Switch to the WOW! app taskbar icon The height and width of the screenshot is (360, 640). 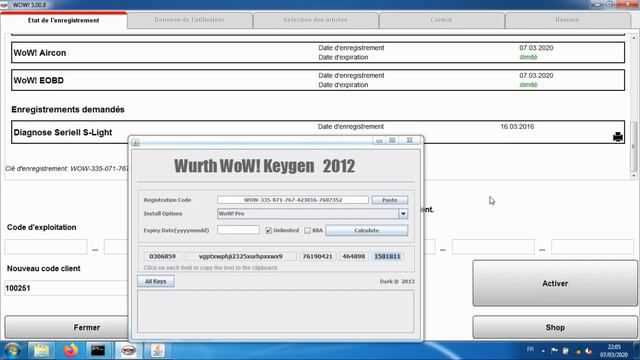(128, 350)
